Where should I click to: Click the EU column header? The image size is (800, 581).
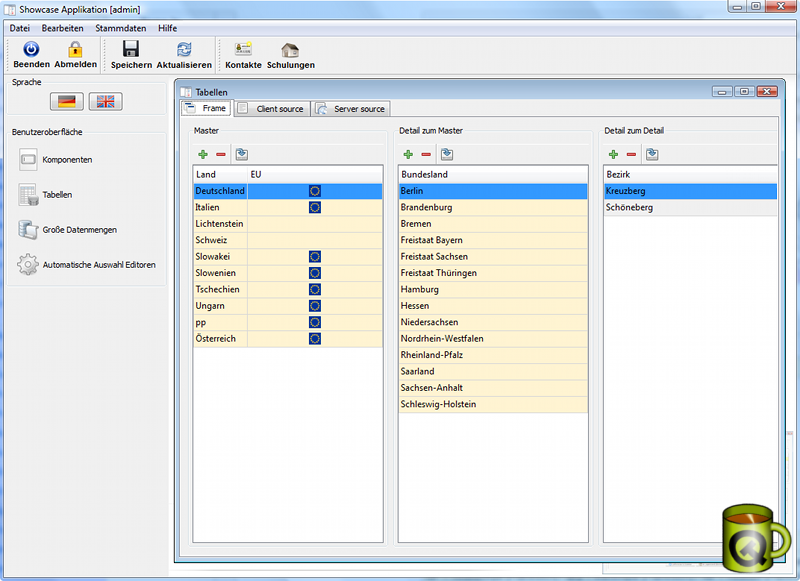tap(315, 174)
